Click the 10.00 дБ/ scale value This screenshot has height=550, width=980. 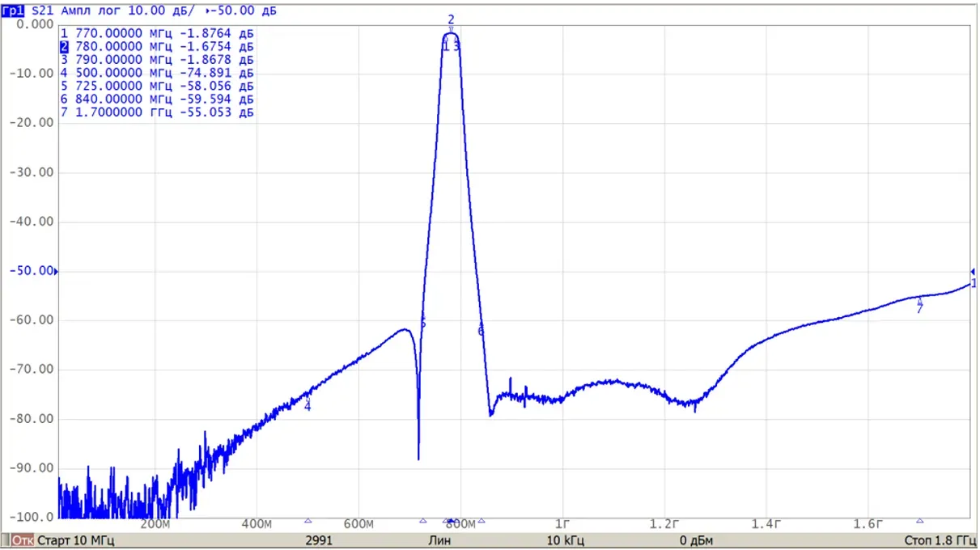pos(160,12)
